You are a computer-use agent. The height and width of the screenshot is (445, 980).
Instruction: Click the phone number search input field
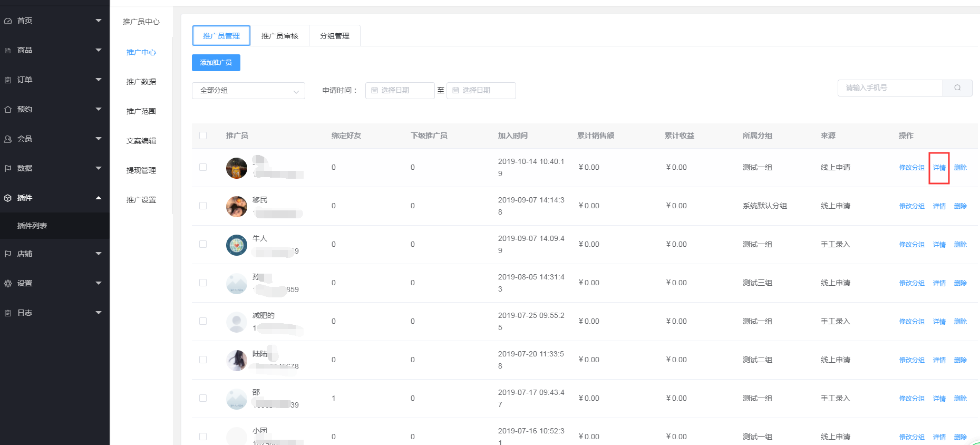pos(890,88)
